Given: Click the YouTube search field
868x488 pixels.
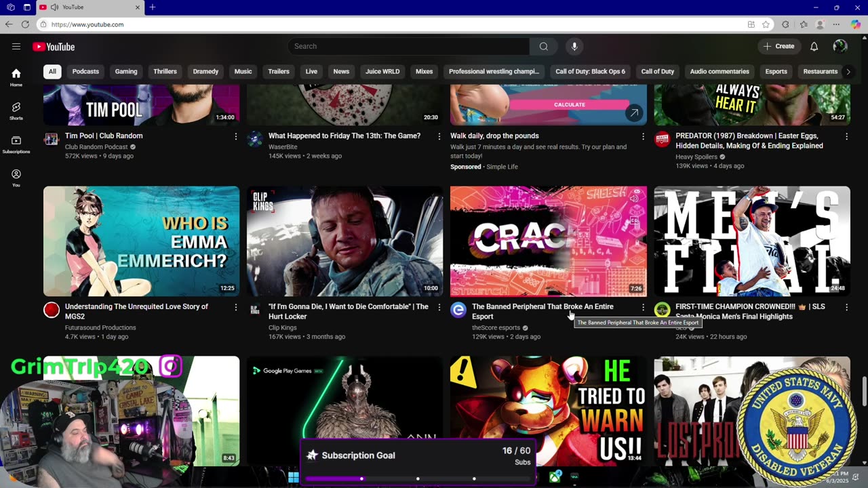Looking at the screenshot, I should [409, 46].
